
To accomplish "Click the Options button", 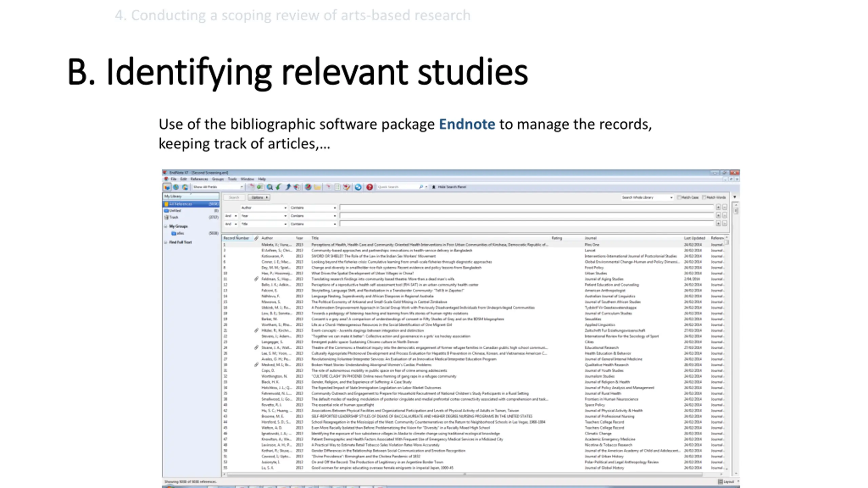I will click(259, 197).
